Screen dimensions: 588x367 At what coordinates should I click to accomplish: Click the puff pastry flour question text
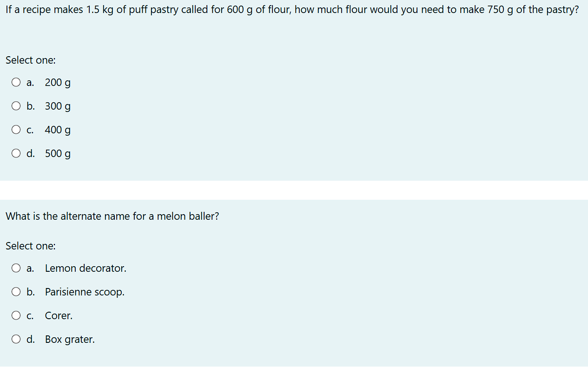(x=292, y=10)
